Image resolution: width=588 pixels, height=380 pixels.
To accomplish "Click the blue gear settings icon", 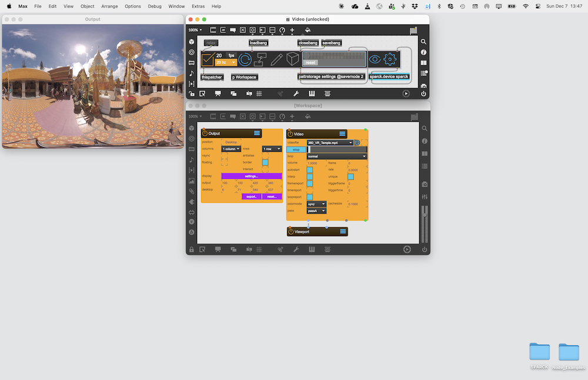I will coord(390,59).
